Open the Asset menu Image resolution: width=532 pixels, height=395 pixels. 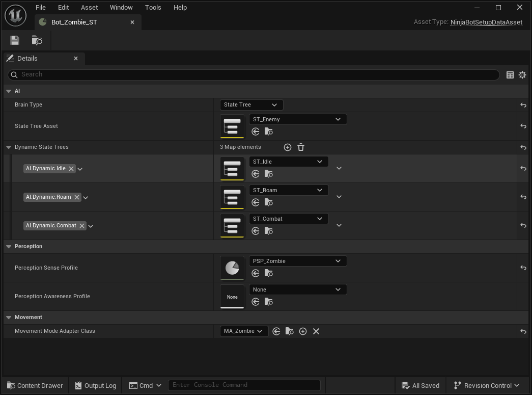(89, 7)
